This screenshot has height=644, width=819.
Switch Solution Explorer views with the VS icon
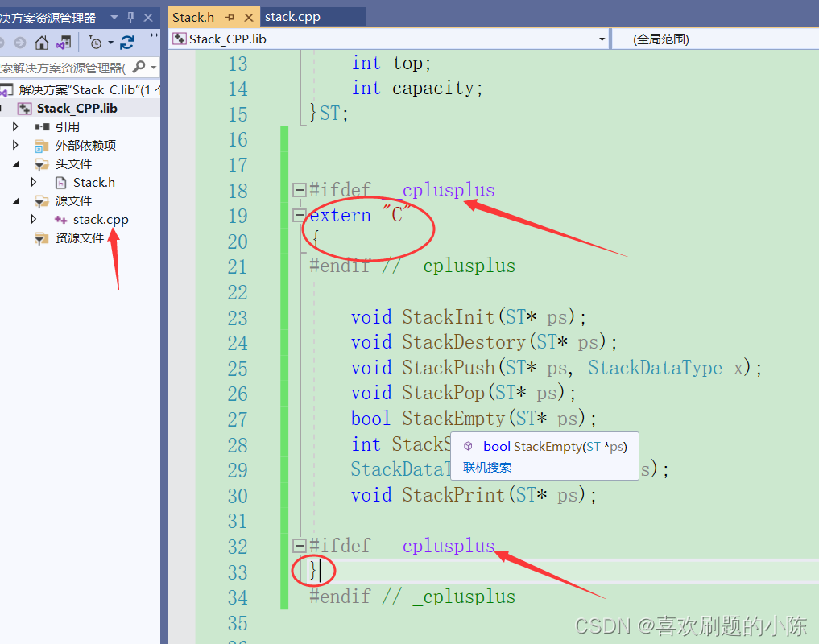coord(64,43)
